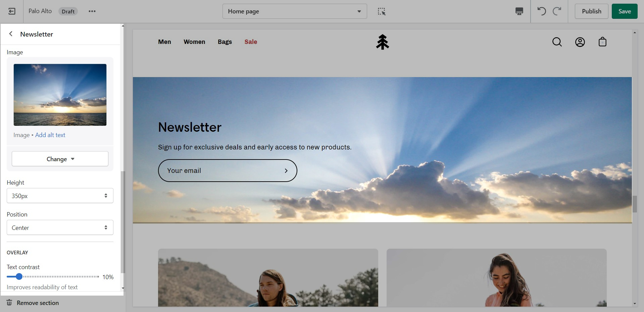
Task: Open the shopping bag cart icon
Action: [x=602, y=42]
